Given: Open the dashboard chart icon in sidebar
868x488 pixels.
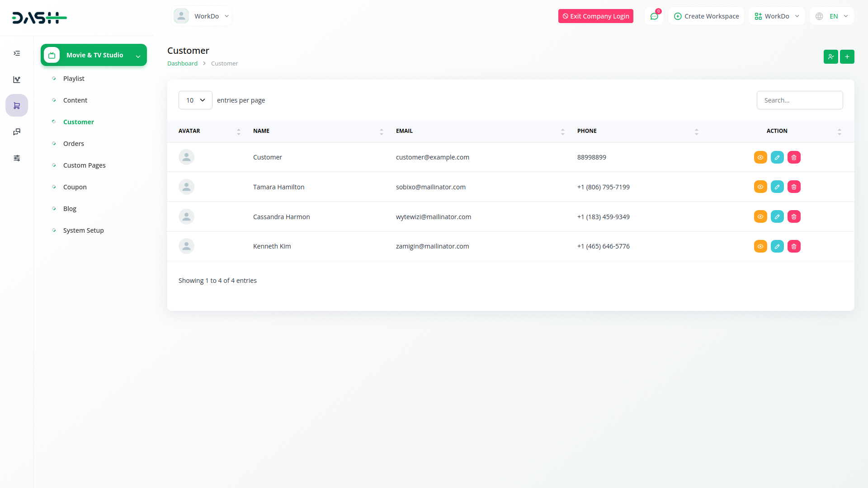Looking at the screenshot, I should tap(17, 80).
